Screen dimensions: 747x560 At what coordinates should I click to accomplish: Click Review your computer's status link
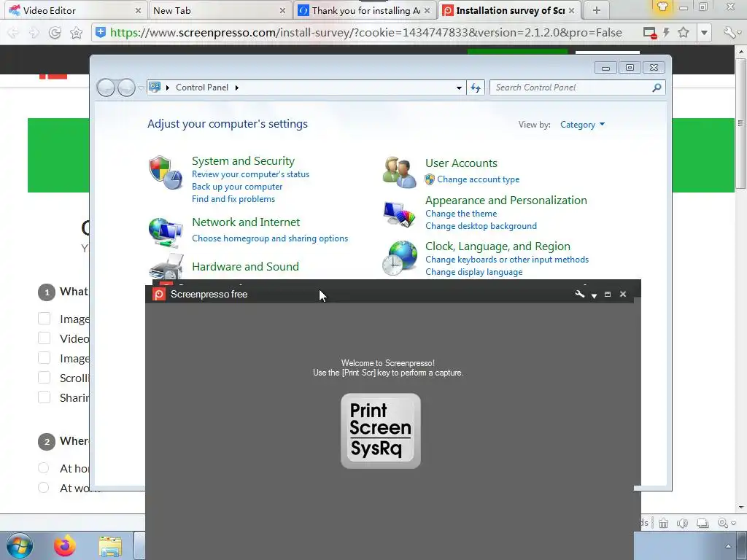[251, 174]
